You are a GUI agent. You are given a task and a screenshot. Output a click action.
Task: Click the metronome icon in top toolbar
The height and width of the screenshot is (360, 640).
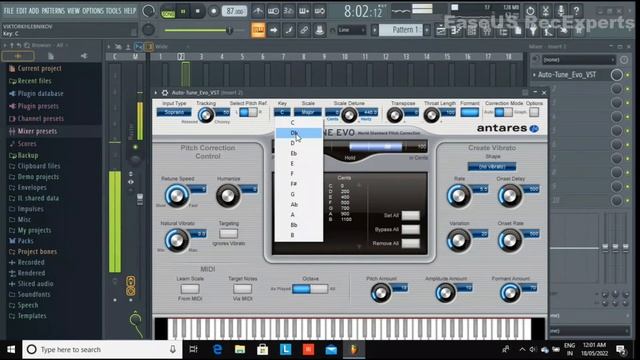[258, 11]
